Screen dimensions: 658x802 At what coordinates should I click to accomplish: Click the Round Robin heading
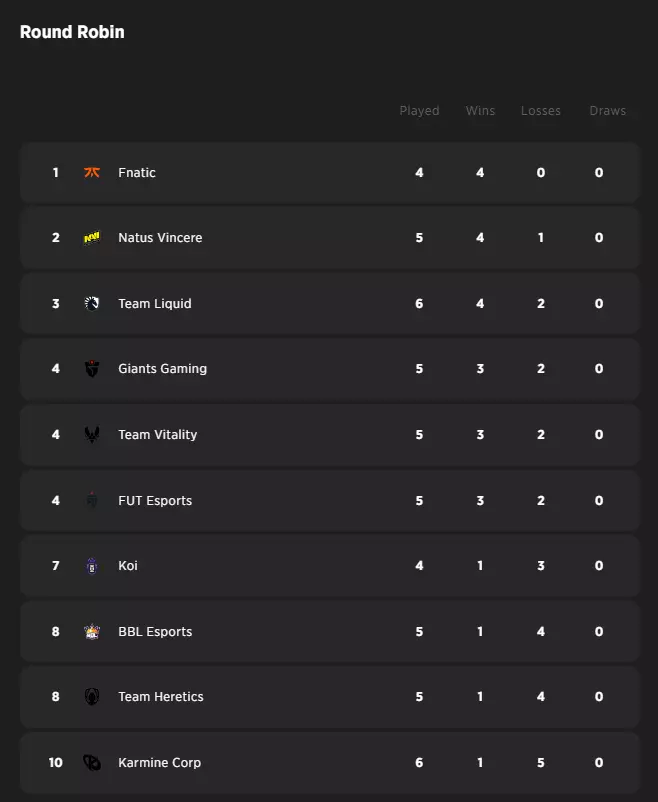point(72,32)
